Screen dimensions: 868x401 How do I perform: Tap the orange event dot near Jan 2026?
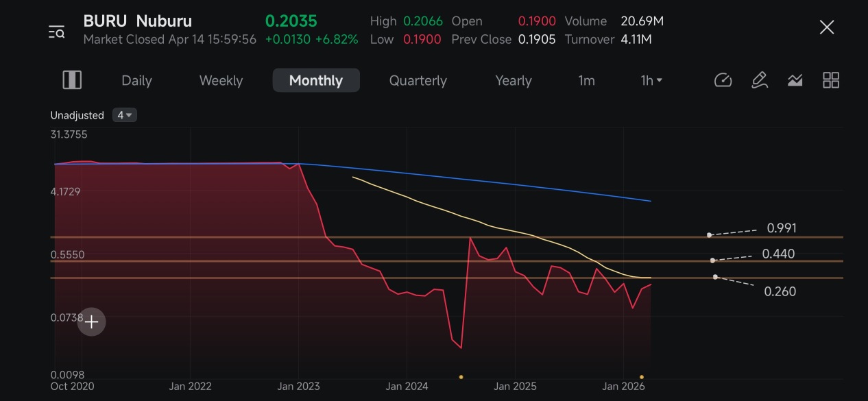[642, 376]
